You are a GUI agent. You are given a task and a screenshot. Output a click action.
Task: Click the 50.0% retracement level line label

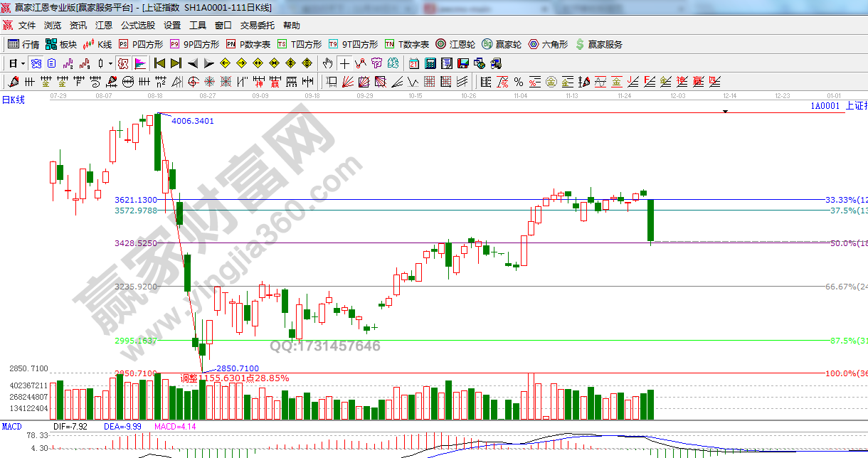843,243
